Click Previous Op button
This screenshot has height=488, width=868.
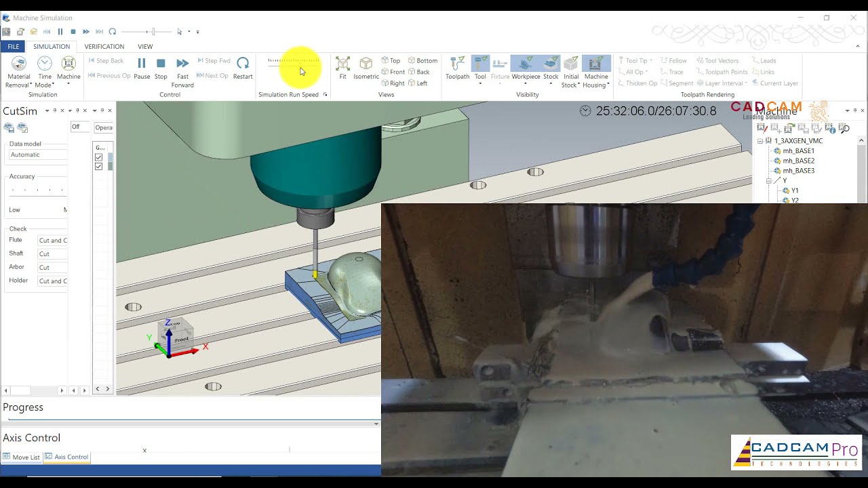(x=109, y=76)
